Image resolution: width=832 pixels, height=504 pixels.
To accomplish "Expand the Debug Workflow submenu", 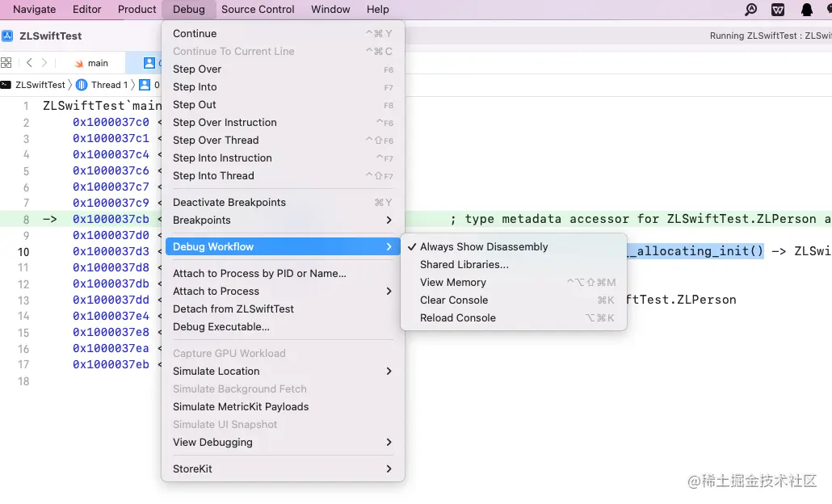I will click(283, 246).
